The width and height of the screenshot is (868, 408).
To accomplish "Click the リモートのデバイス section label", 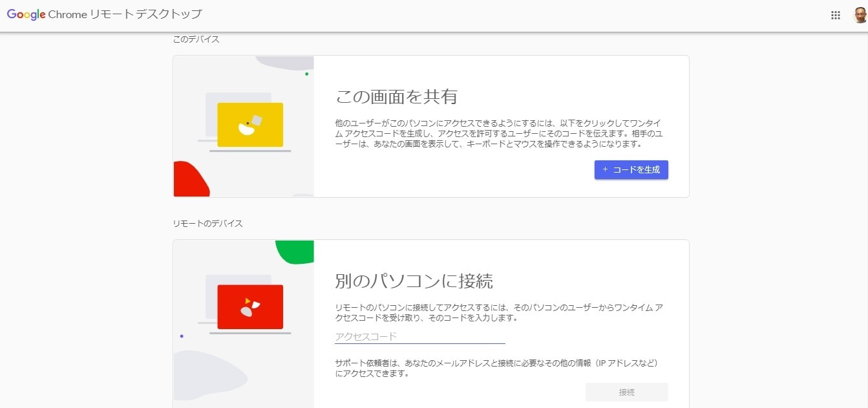I will [x=207, y=224].
